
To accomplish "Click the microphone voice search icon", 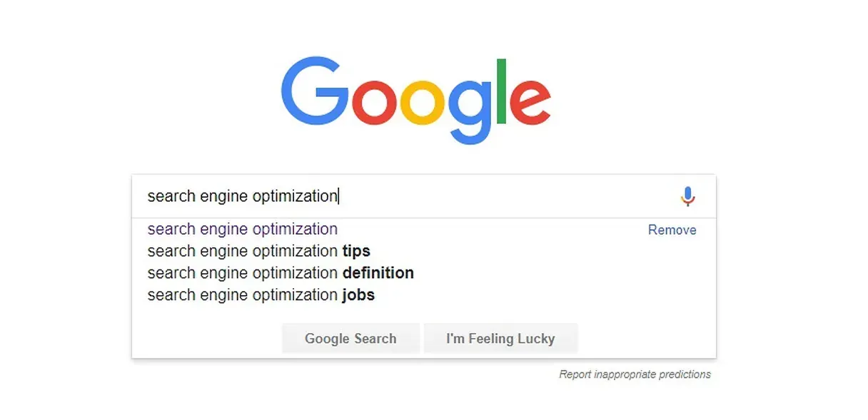I will click(x=687, y=196).
